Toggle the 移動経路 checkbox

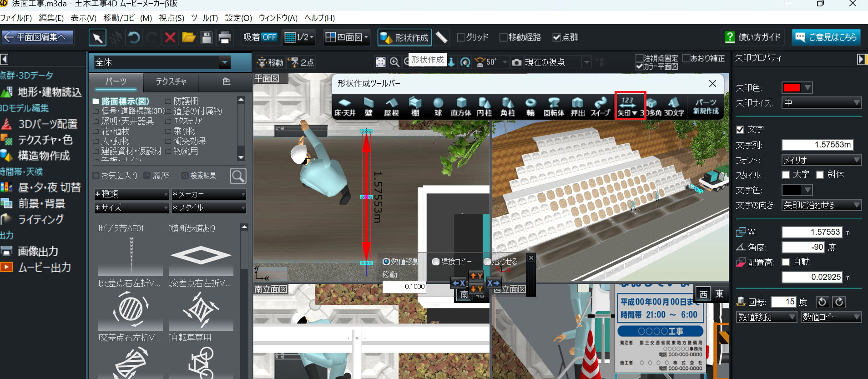point(503,37)
